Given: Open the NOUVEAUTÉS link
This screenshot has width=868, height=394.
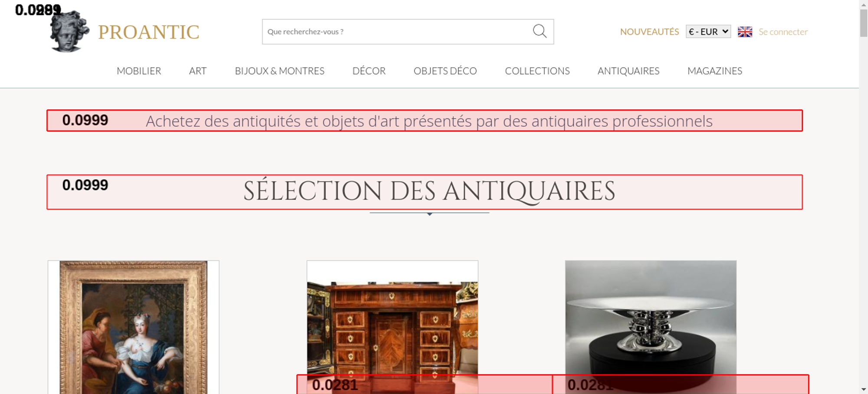Looking at the screenshot, I should click(x=649, y=32).
